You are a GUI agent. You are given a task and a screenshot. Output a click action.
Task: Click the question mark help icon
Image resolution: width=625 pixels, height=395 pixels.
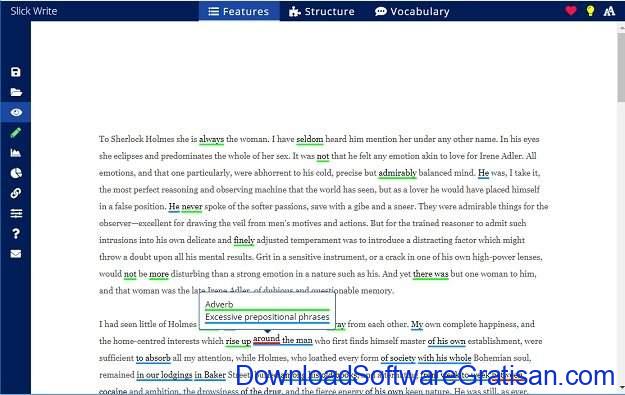(x=16, y=234)
